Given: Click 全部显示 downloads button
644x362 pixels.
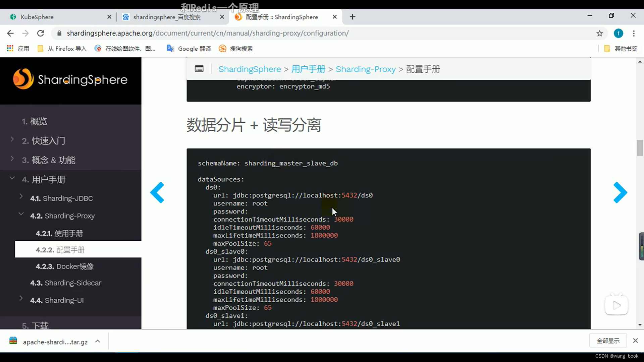Looking at the screenshot, I should pyautogui.click(x=608, y=341).
